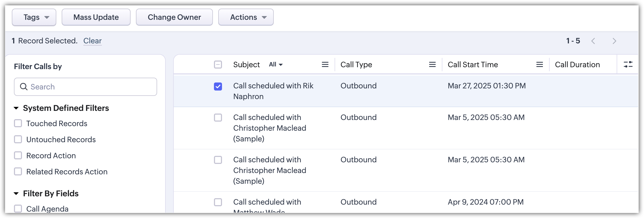Open the Tags dropdown
The image size is (644, 218).
pos(34,17)
